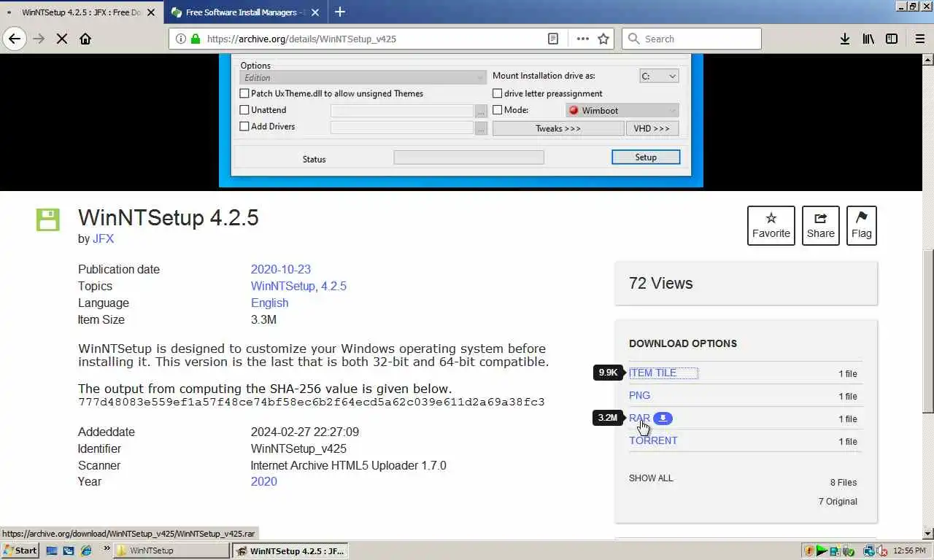Close the WinNTSetup 4.2.5 tab
Image resolution: width=934 pixels, height=560 pixels.
[x=151, y=12]
